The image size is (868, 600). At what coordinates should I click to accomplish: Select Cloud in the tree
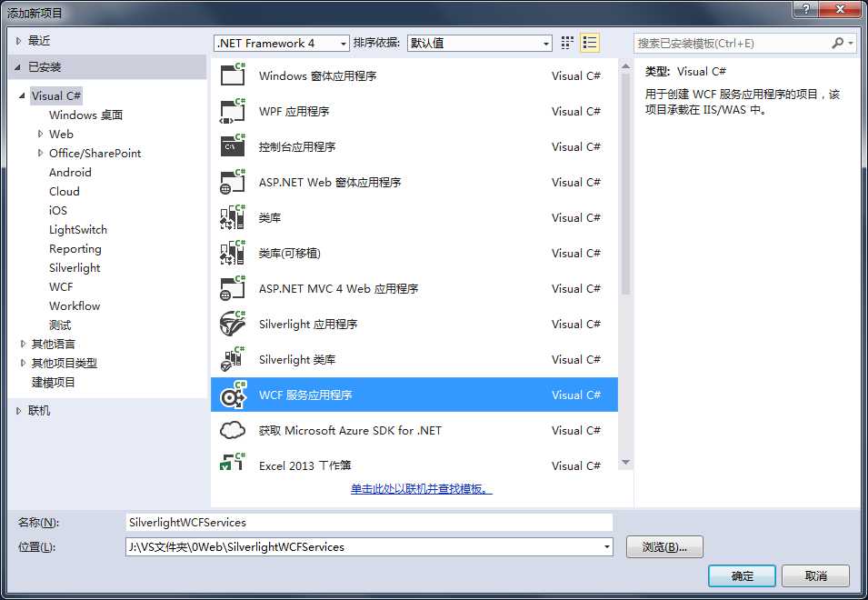click(x=65, y=192)
